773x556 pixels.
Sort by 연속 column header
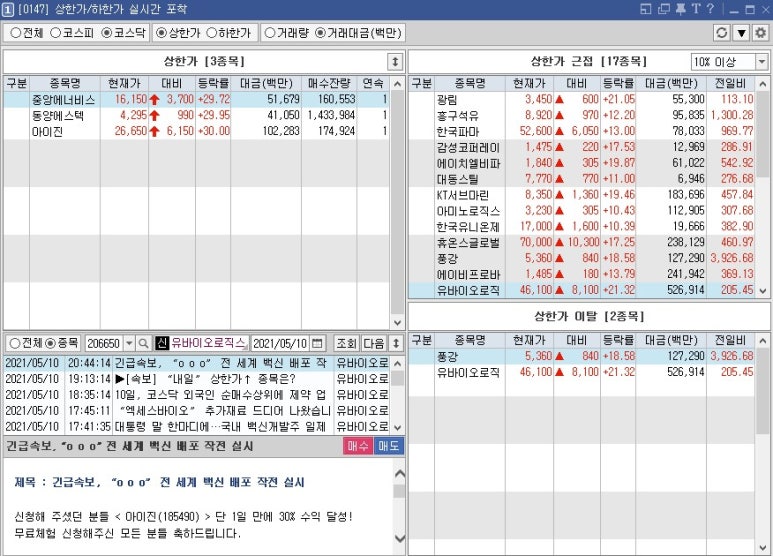[x=373, y=83]
